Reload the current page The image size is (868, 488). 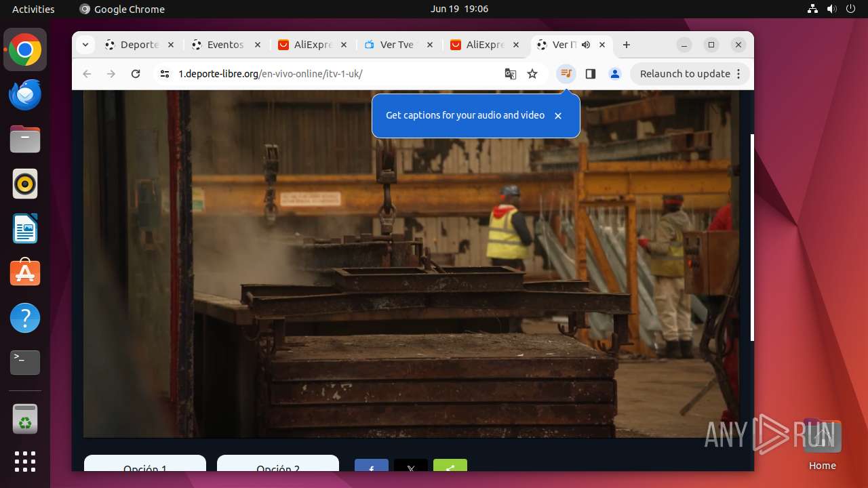(x=136, y=74)
